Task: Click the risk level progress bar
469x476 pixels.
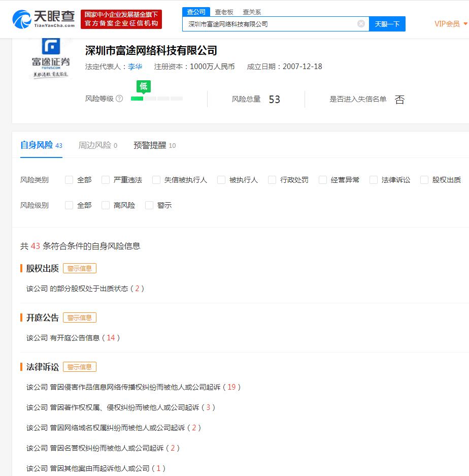Action: point(157,99)
